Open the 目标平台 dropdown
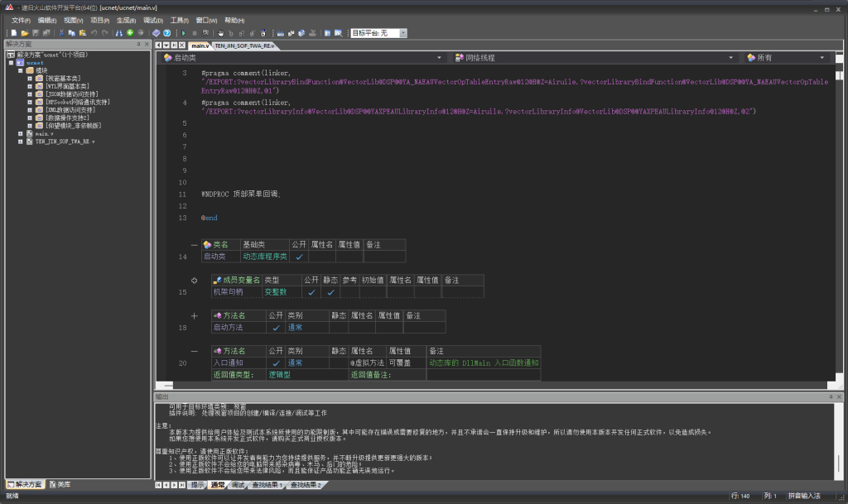 coord(403,33)
